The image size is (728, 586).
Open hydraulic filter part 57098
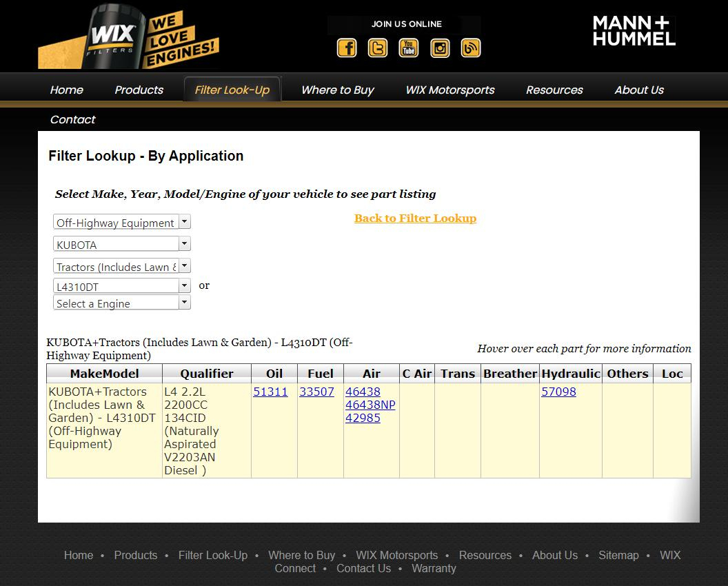(x=558, y=392)
